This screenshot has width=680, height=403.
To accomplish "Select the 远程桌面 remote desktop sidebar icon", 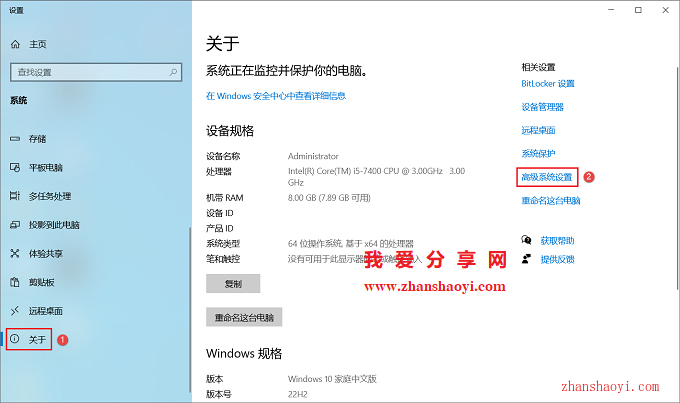I will [15, 311].
